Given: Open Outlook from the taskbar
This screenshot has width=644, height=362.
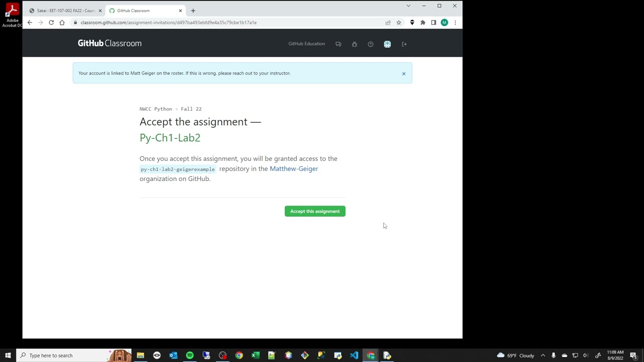Looking at the screenshot, I should (173, 355).
